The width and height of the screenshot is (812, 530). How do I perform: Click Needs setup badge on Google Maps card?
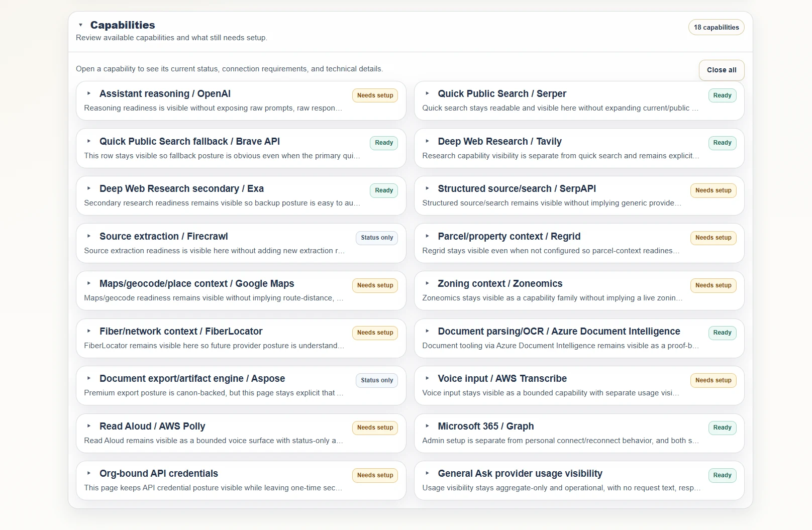[375, 285]
